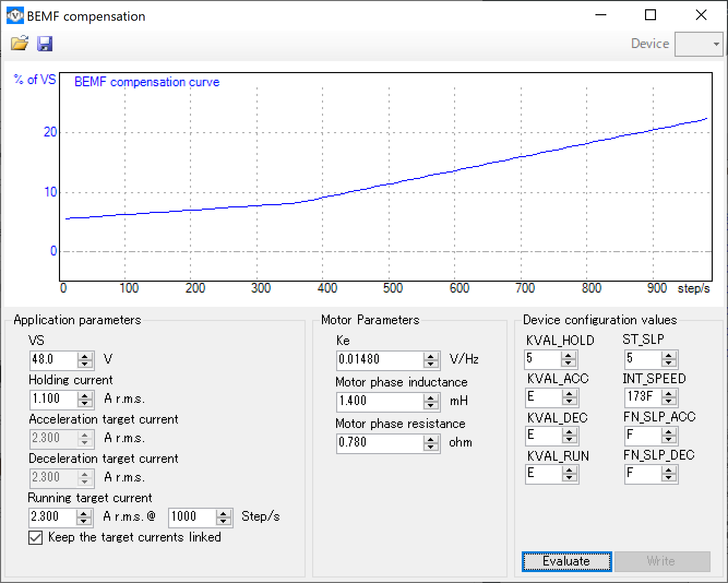Decrease ST_SLP with down arrow
Screen dimensions: 728x583
[x=669, y=363]
